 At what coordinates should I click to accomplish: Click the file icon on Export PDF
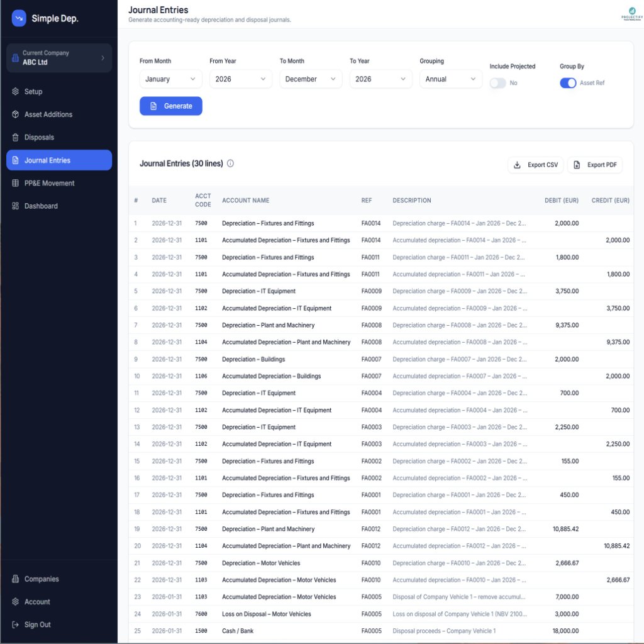point(577,165)
